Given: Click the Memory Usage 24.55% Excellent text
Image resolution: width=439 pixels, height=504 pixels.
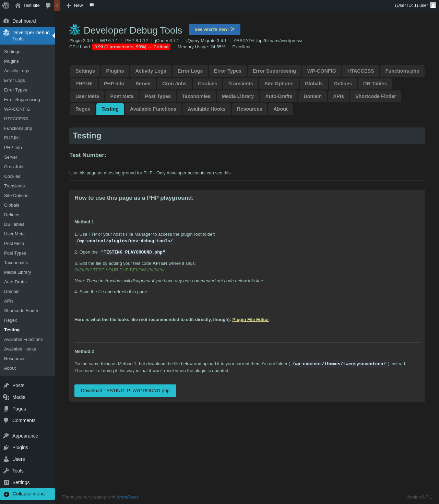Looking at the screenshot, I should (214, 47).
